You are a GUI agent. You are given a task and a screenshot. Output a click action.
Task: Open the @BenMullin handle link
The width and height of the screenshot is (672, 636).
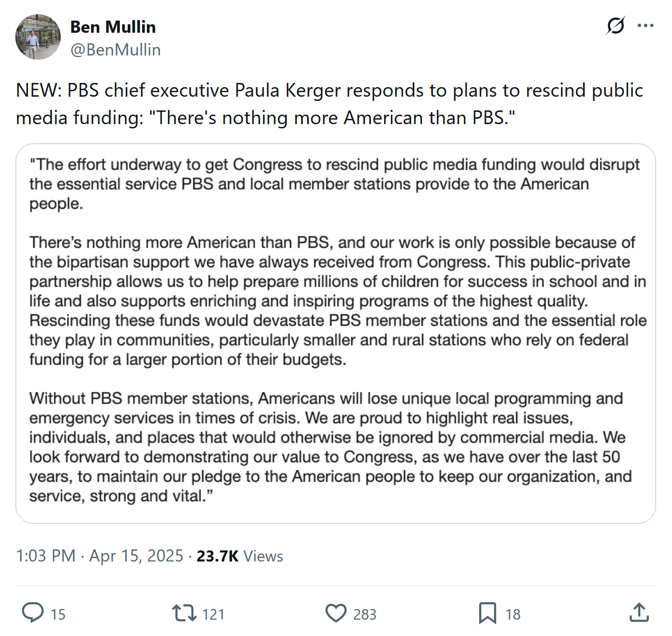pos(116,50)
